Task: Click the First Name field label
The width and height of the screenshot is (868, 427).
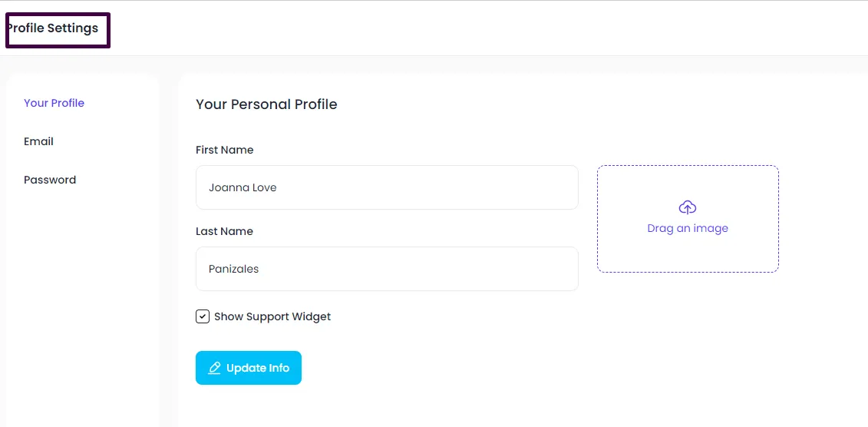Action: point(225,150)
